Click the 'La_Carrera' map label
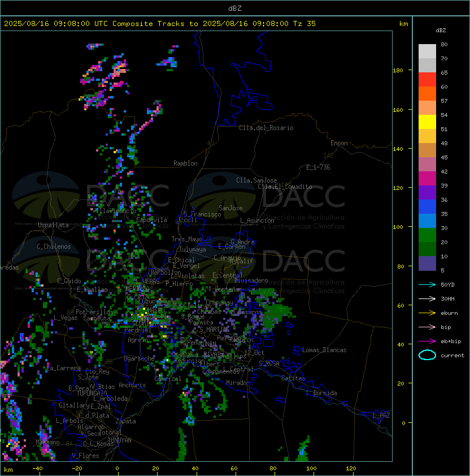 (64, 368)
